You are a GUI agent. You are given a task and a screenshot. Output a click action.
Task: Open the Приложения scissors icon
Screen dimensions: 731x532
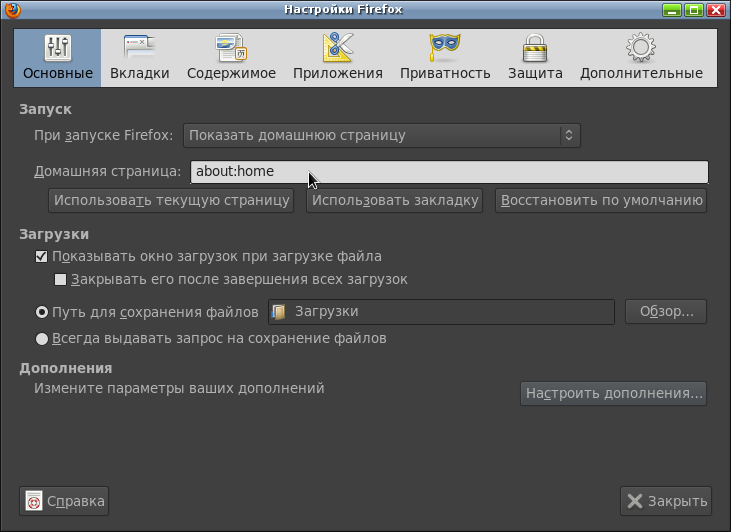click(338, 48)
